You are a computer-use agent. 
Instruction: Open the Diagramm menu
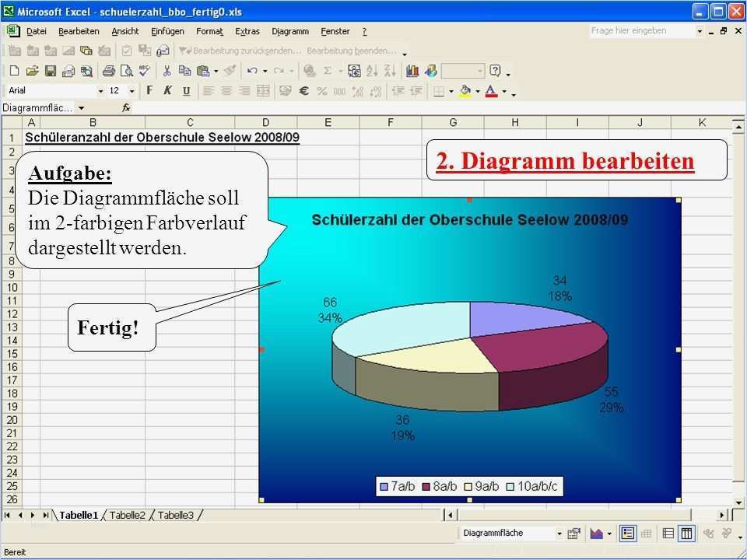tap(290, 31)
